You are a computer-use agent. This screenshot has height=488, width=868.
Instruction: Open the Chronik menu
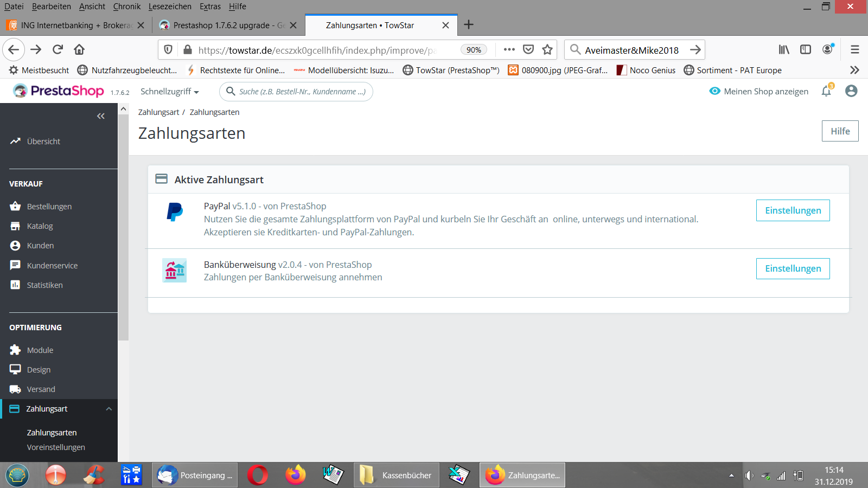(x=127, y=7)
